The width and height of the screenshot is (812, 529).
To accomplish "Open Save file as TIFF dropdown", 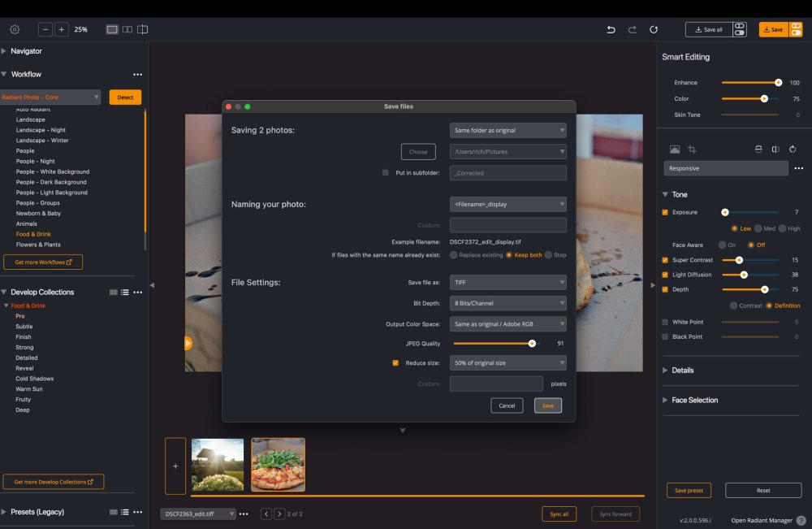I will point(508,282).
